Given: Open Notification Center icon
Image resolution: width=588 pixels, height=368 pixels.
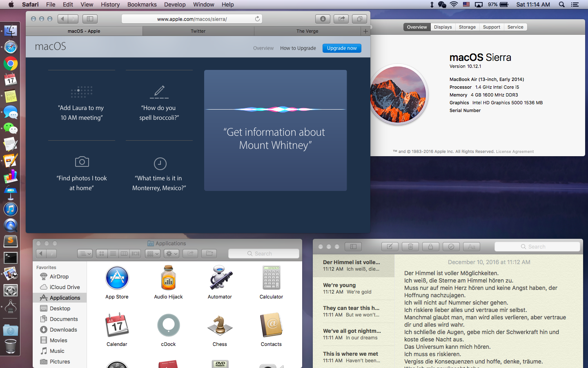Looking at the screenshot, I should (x=575, y=4).
